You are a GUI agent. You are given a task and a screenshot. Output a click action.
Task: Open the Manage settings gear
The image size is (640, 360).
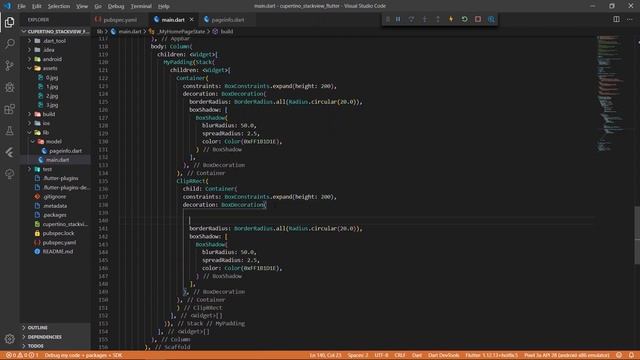9,338
